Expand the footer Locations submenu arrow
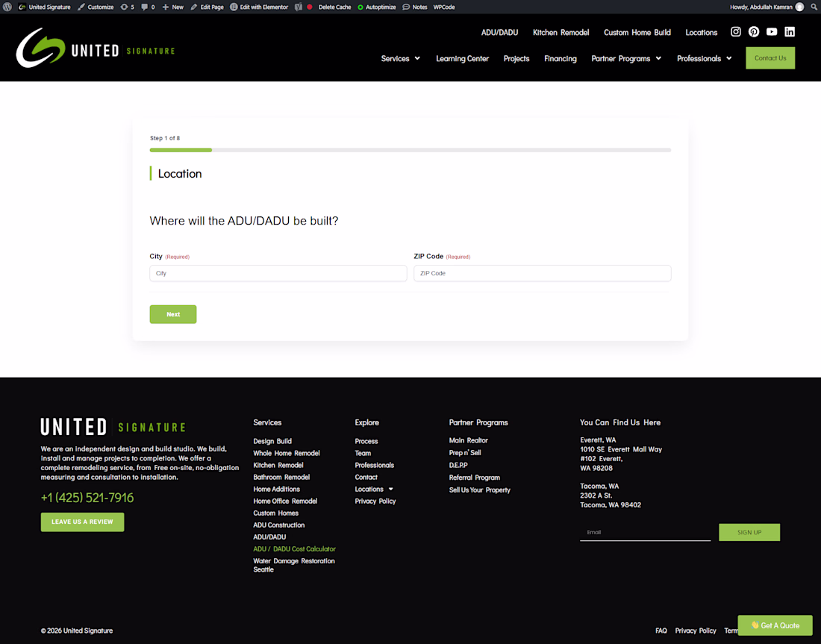The image size is (821, 644). click(390, 489)
